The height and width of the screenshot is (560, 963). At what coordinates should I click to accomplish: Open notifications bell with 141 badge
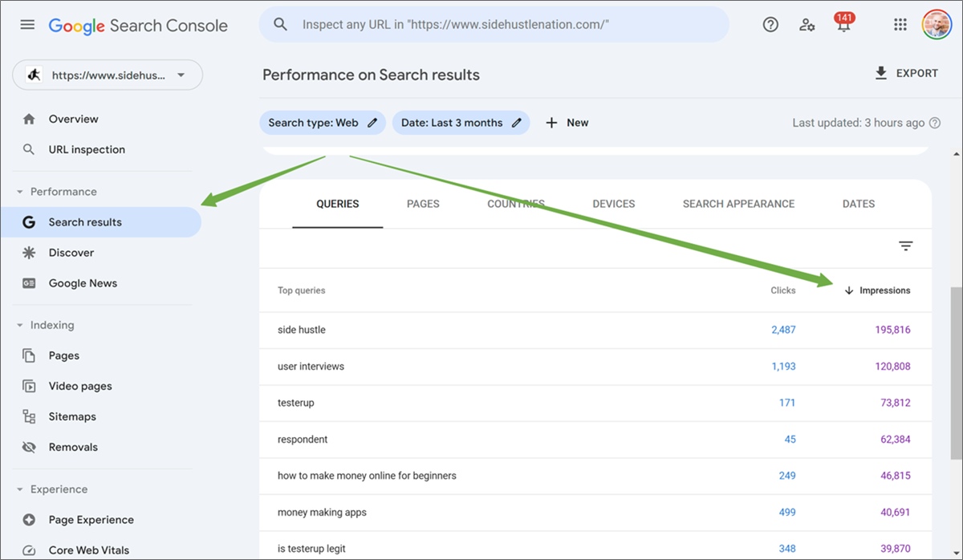pyautogui.click(x=843, y=25)
